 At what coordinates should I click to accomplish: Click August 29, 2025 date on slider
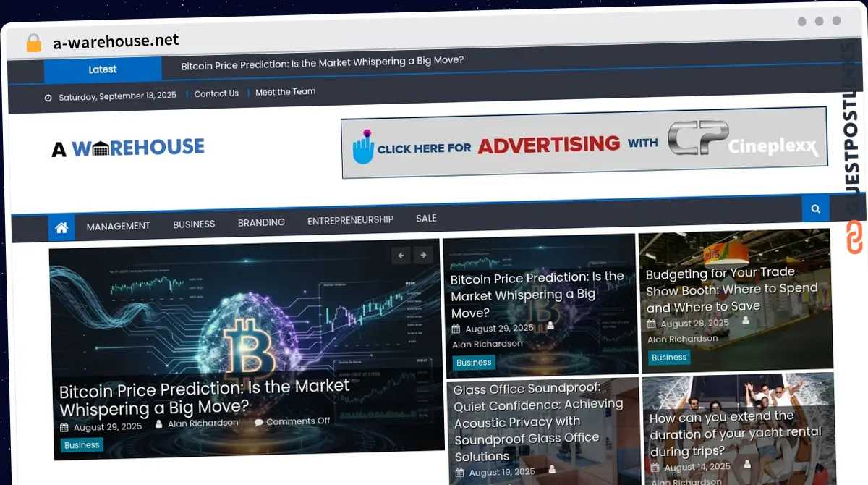point(108,427)
